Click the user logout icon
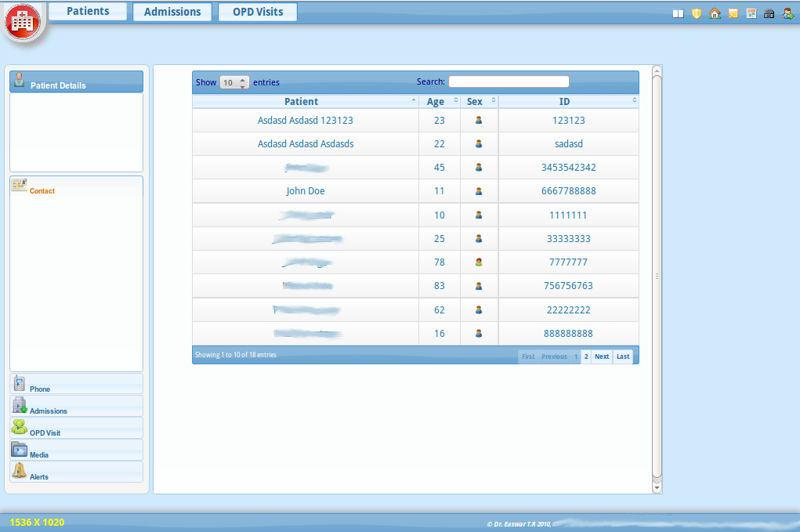The width and height of the screenshot is (800, 532). coord(788,13)
